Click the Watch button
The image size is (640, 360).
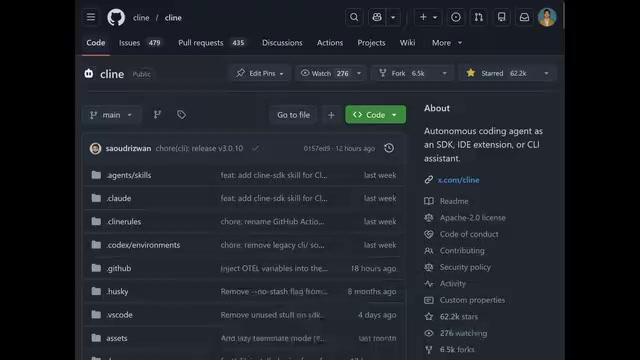point(325,73)
